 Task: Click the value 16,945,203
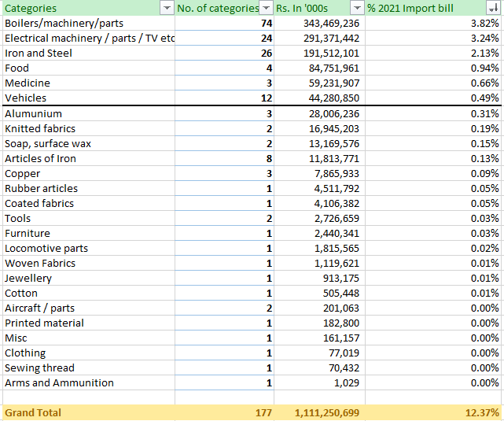(x=319, y=128)
